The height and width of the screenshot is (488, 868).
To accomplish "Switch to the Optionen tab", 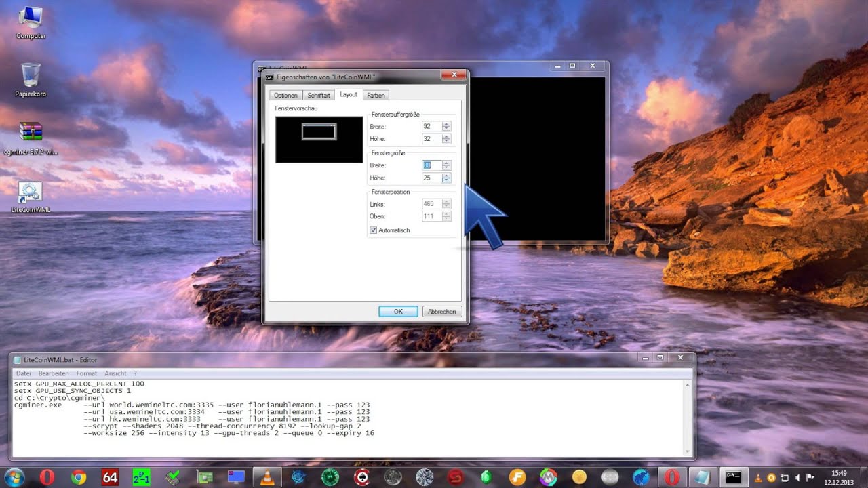I will click(285, 96).
